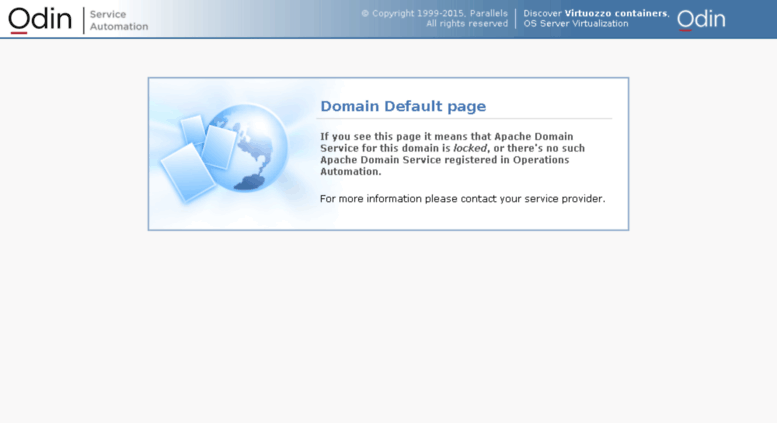Click the word Parallels in the copyright
777x423 pixels.
coord(488,13)
